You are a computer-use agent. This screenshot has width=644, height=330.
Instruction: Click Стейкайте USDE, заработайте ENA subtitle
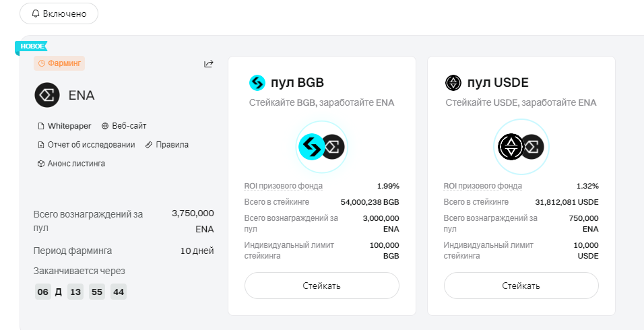click(521, 102)
